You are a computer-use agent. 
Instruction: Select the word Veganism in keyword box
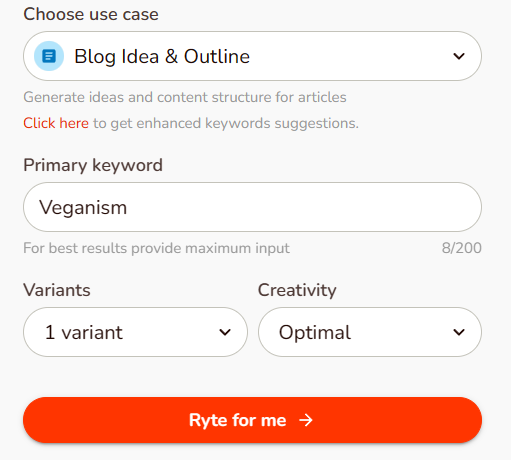click(x=83, y=208)
